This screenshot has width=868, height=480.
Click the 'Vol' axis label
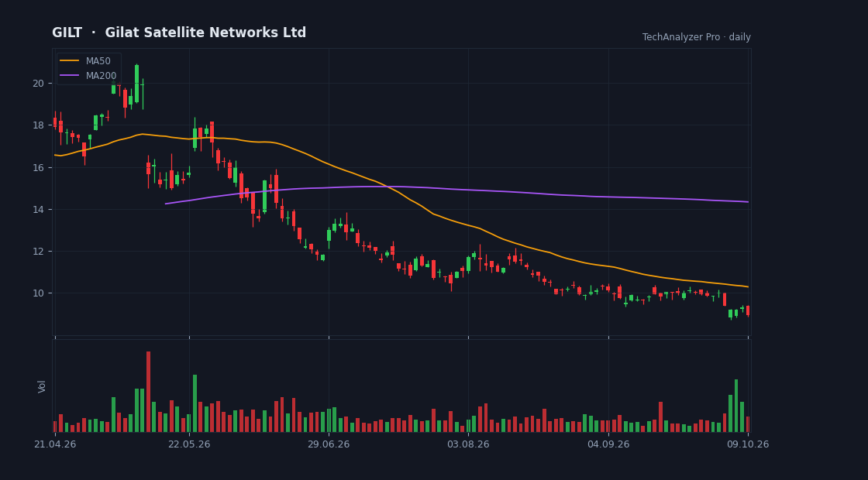[x=42, y=386]
